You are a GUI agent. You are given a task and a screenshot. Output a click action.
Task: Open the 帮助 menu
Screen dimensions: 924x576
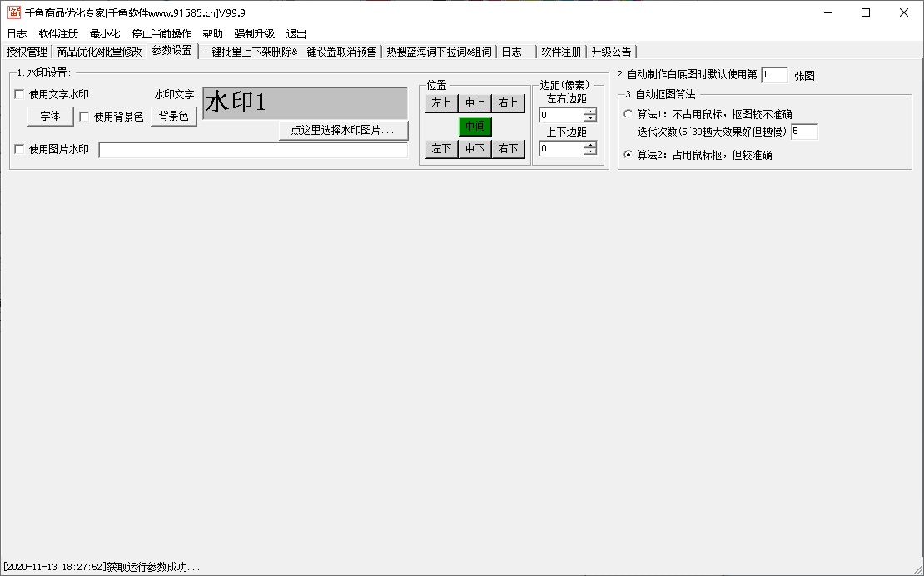pos(212,34)
